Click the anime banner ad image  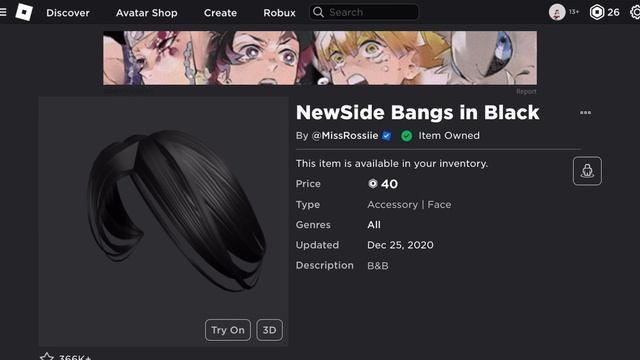point(320,58)
